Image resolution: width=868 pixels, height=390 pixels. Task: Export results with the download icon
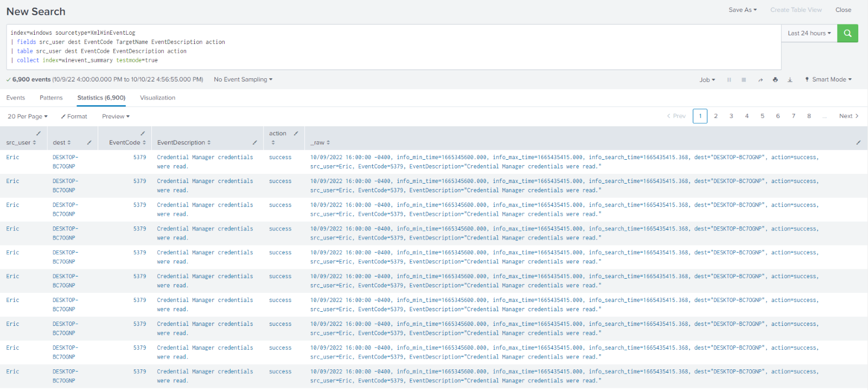tap(790, 80)
